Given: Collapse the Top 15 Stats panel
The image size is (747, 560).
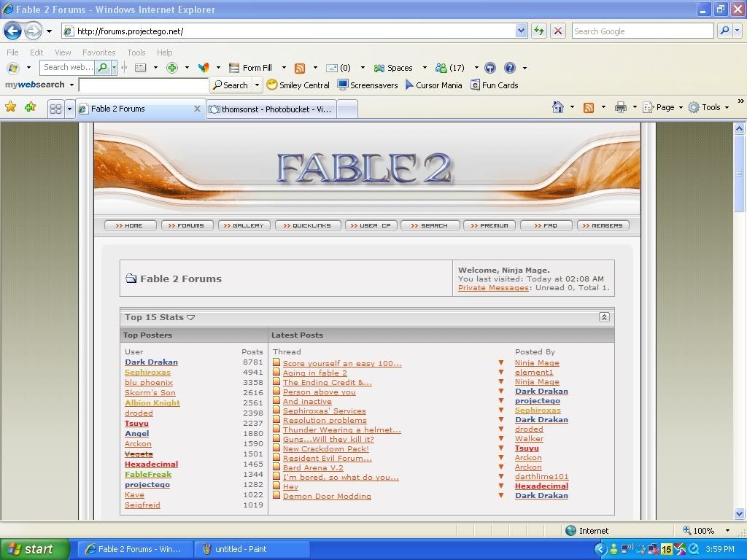Looking at the screenshot, I should coord(604,317).
